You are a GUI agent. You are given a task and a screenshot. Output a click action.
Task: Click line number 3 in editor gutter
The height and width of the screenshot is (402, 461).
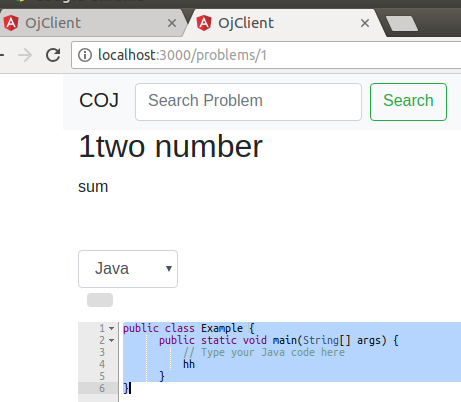102,352
